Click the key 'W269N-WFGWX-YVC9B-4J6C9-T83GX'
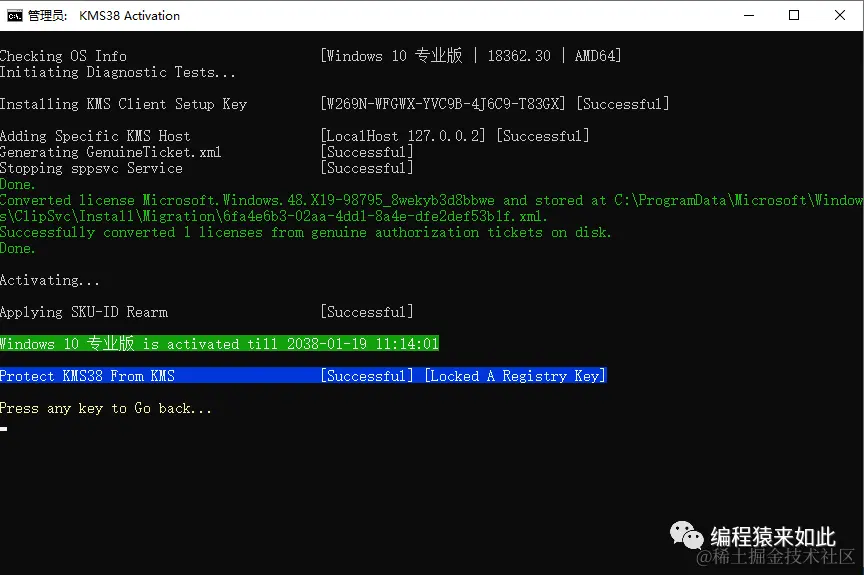The height and width of the screenshot is (575, 864). 443,104
